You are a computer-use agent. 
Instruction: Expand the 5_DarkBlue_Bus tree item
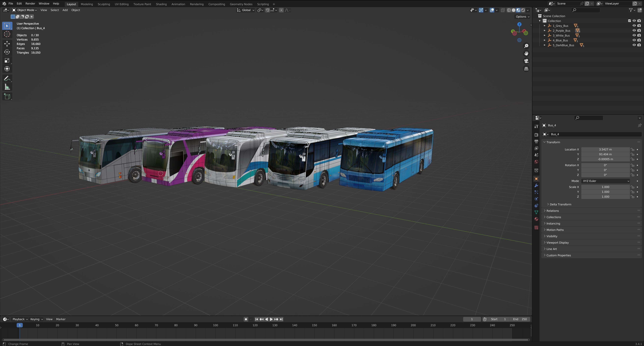[x=545, y=45]
